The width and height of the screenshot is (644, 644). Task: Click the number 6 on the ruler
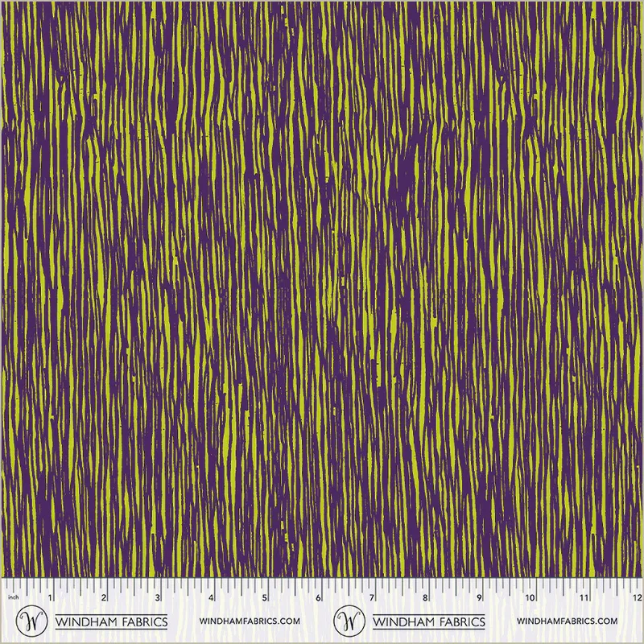click(x=319, y=598)
